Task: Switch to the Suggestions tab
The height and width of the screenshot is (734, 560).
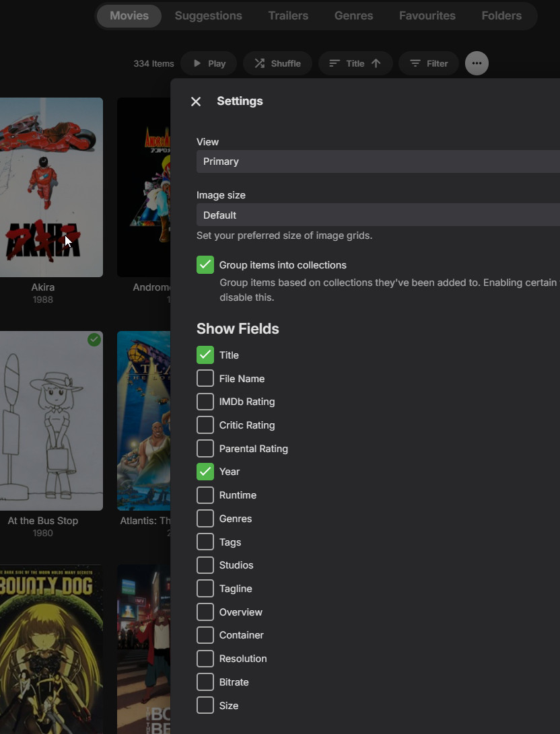Action: coord(209,15)
